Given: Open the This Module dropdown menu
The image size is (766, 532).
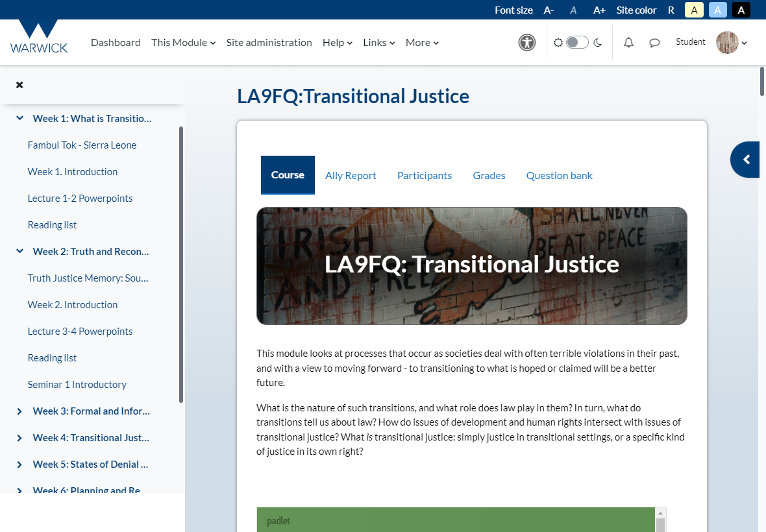Looking at the screenshot, I should click(183, 43).
